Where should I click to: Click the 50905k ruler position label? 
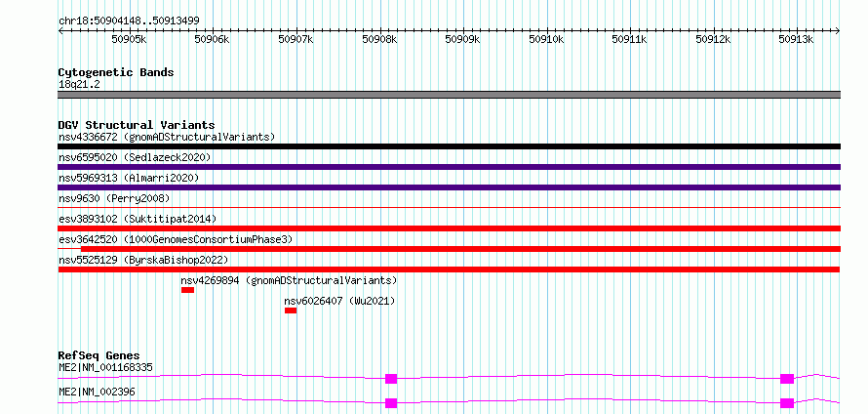(x=129, y=39)
